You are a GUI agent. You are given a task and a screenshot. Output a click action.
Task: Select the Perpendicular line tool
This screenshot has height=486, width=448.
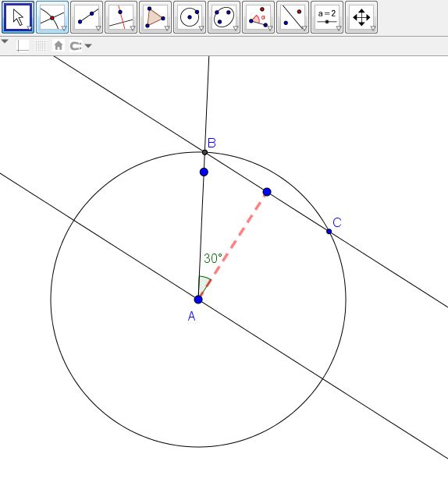[121, 17]
